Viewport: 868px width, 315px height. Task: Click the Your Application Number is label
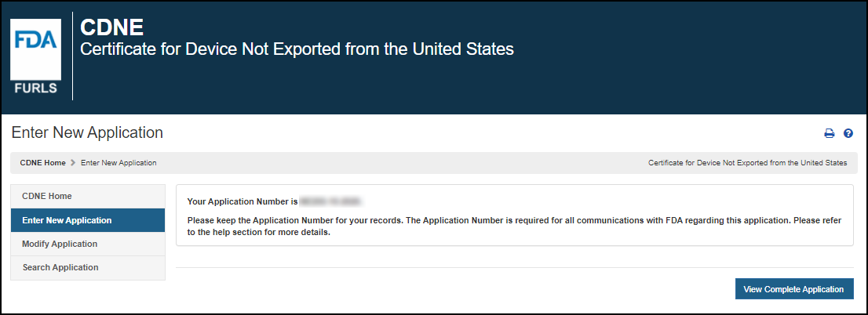tap(243, 202)
